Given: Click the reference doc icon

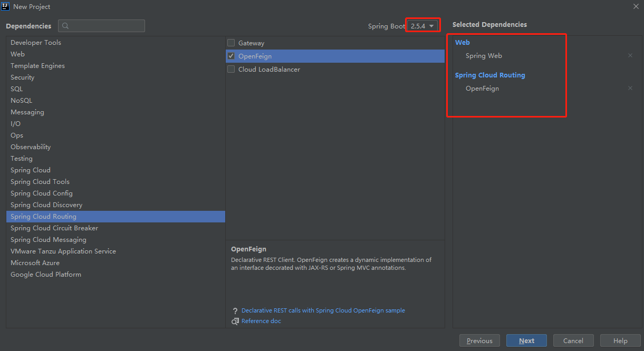Looking at the screenshot, I should pos(235,321).
